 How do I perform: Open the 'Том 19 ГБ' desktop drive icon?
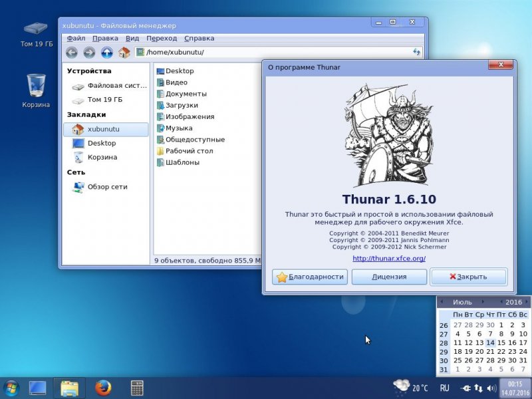tap(37, 35)
